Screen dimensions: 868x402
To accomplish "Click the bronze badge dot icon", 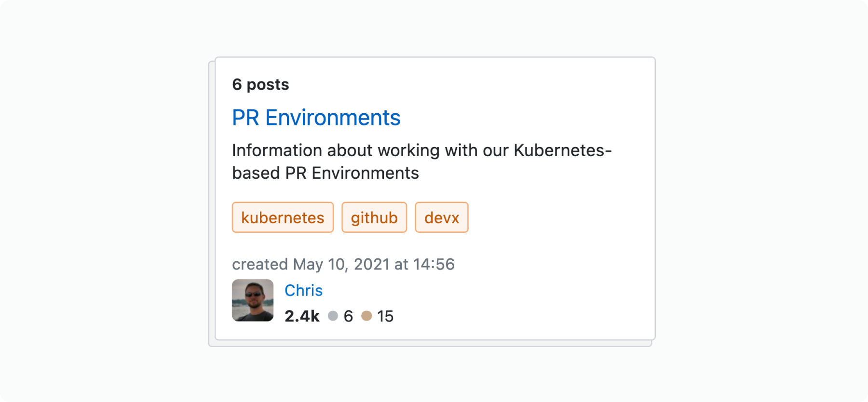I will [366, 316].
